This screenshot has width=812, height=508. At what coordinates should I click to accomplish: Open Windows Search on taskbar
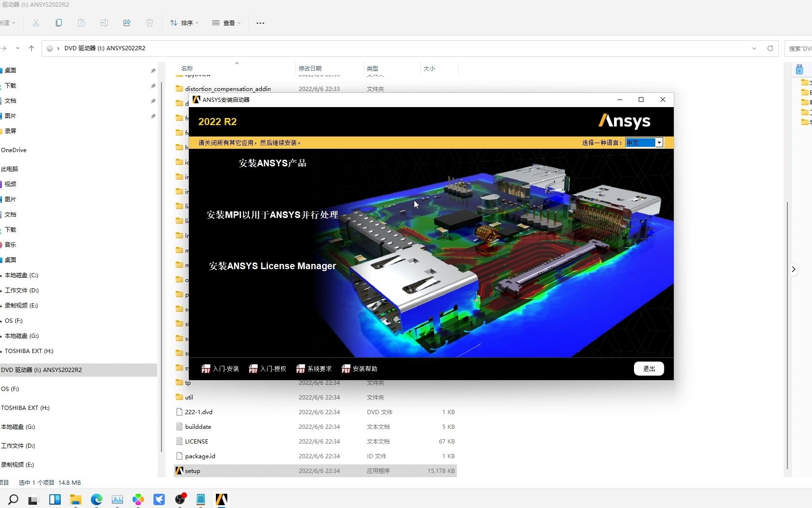(x=13, y=499)
